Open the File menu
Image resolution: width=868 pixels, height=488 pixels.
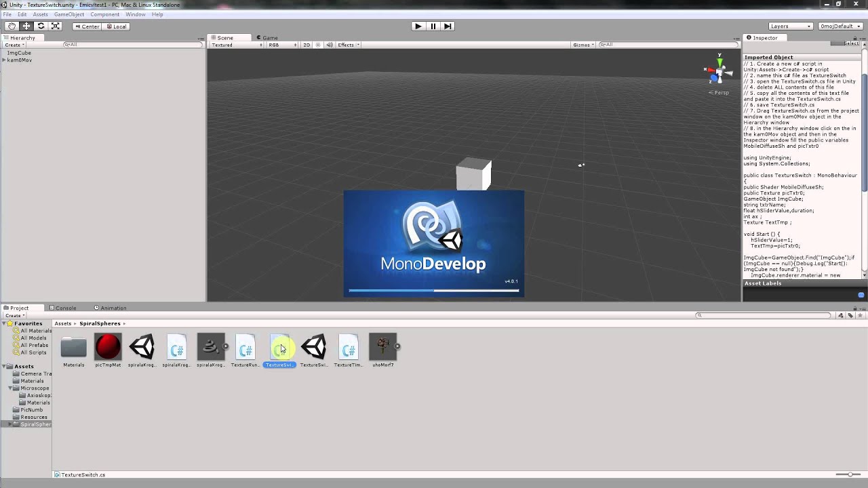coord(7,14)
